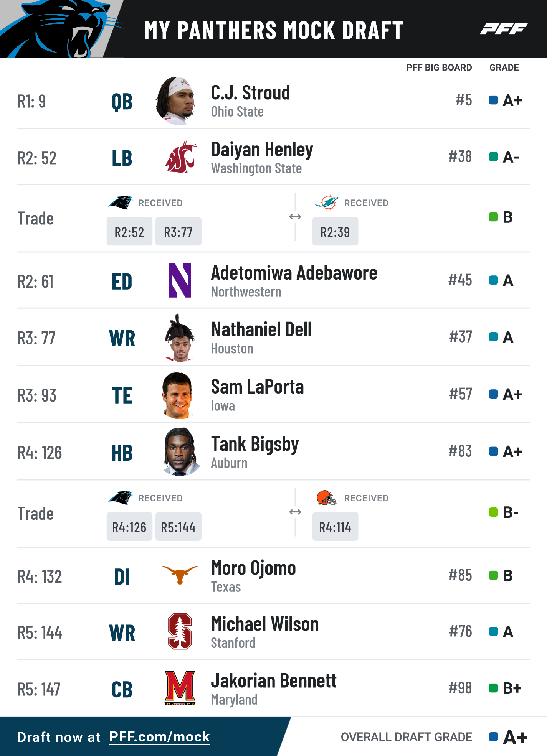
Task: Click the R4:114 trade pick chip
Action: pyautogui.click(x=335, y=527)
